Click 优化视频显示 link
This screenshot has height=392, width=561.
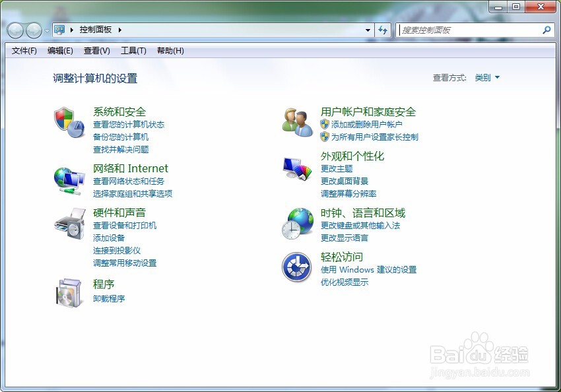345,282
